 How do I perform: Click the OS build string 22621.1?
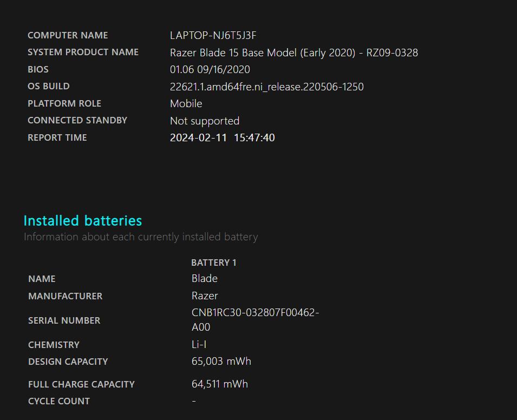pos(266,87)
